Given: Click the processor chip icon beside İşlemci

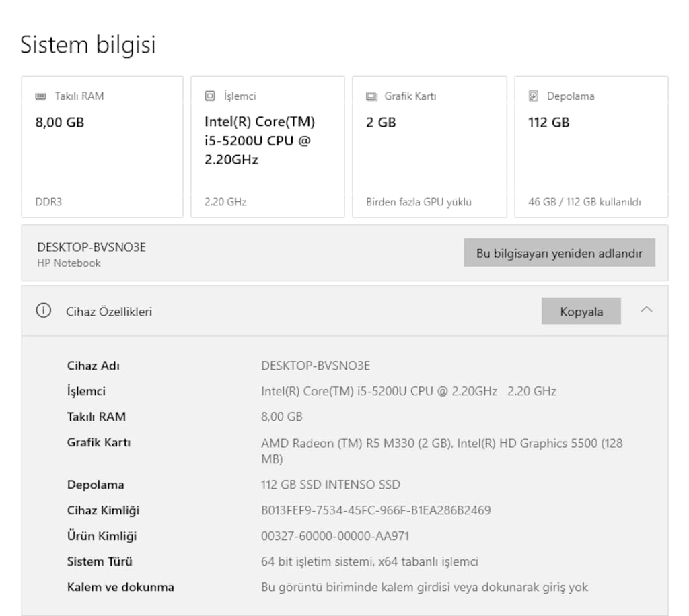Looking at the screenshot, I should coord(210,96).
